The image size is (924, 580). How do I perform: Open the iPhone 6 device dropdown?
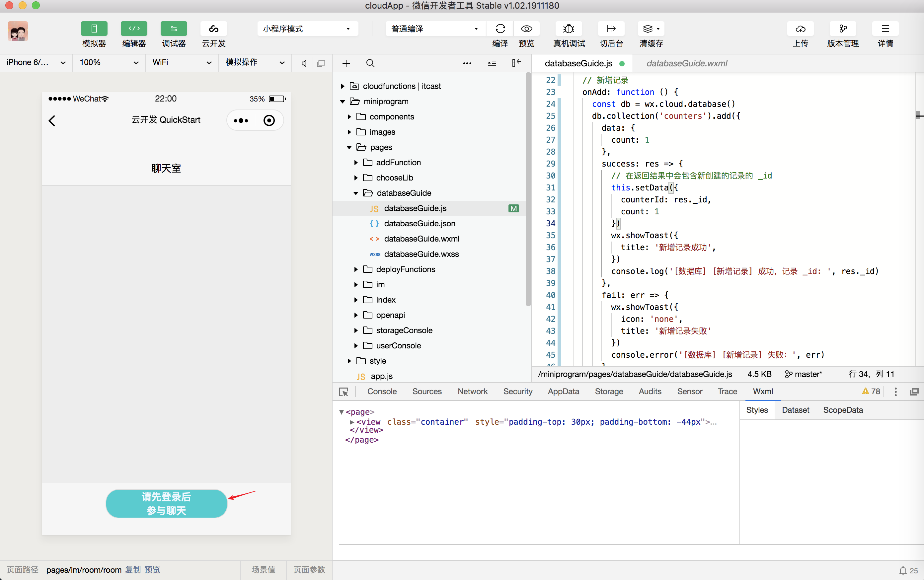36,62
